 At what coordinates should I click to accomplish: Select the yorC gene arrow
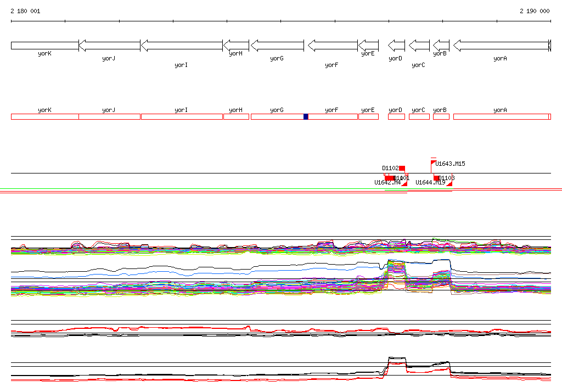[419, 46]
